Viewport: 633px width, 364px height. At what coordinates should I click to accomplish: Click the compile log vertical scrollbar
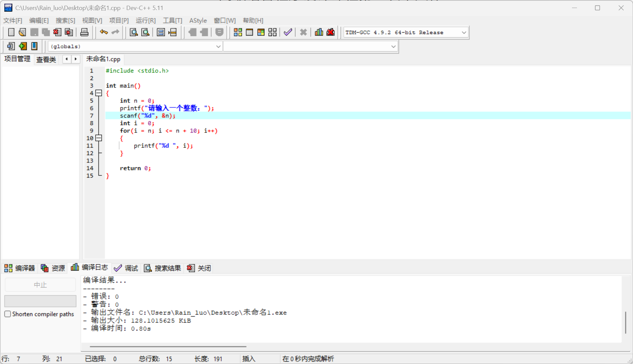pyautogui.click(x=626, y=322)
